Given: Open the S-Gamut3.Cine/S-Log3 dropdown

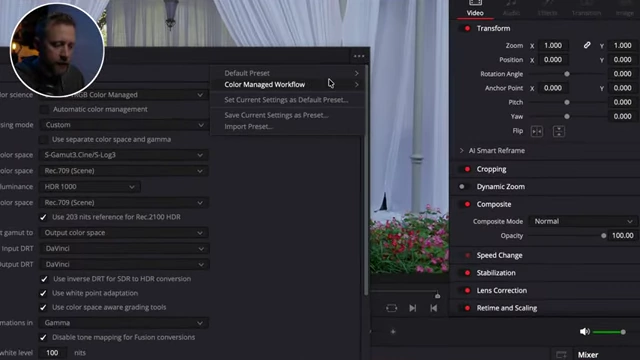Looking at the screenshot, I should (124, 155).
